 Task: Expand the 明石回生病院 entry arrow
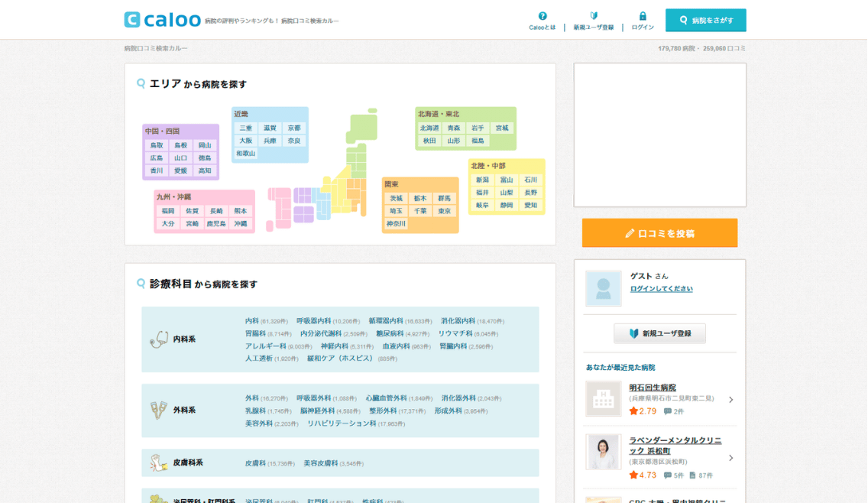(x=730, y=400)
